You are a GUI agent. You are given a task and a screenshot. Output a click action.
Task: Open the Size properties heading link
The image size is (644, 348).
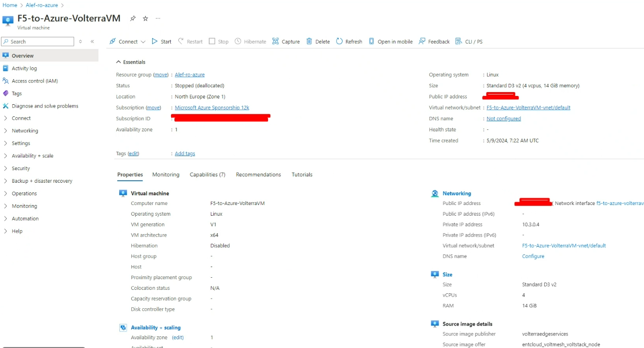click(x=447, y=275)
